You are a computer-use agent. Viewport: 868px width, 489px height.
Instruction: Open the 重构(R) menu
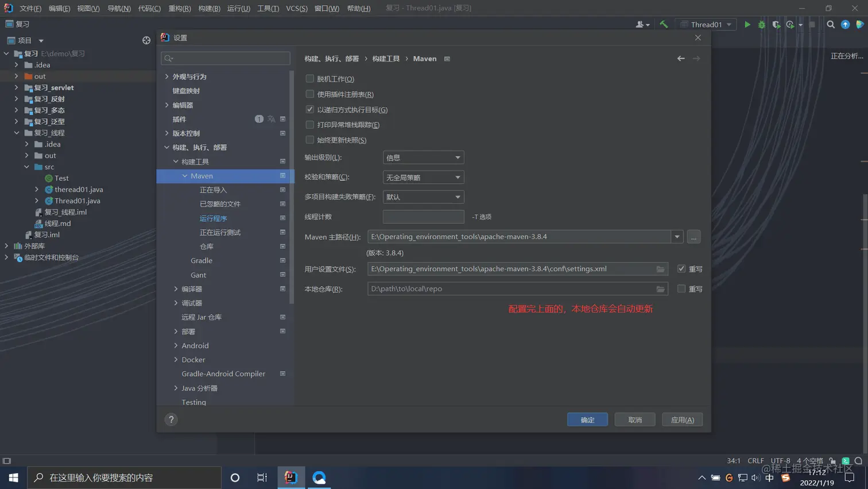tap(179, 9)
